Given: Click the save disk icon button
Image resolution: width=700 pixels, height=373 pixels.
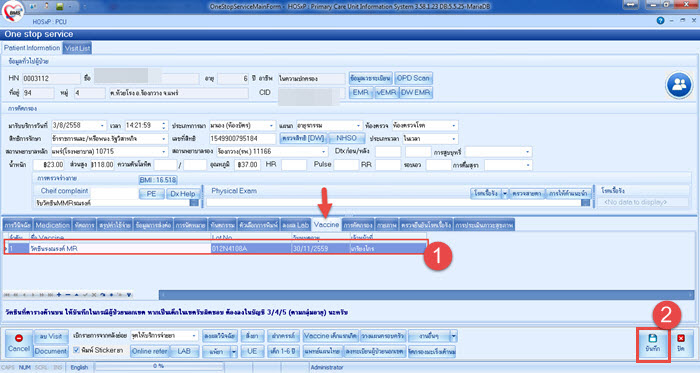Looking at the screenshot, I should [653, 344].
